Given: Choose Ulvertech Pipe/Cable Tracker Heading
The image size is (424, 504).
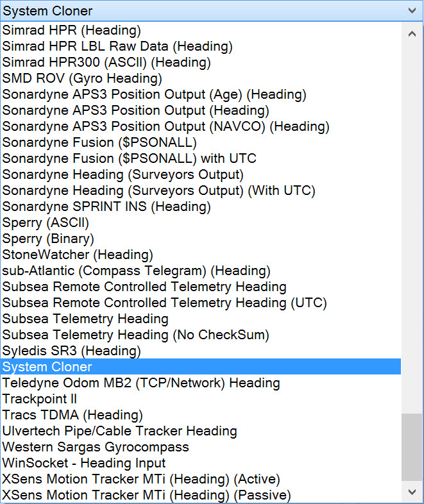Looking at the screenshot, I should click(119, 431).
